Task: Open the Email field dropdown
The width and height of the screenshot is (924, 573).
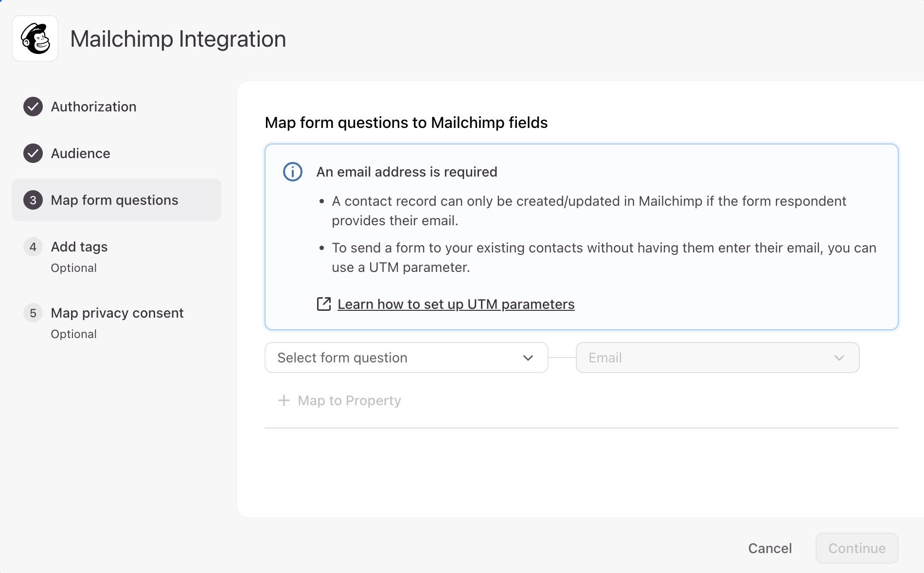Action: 718,358
